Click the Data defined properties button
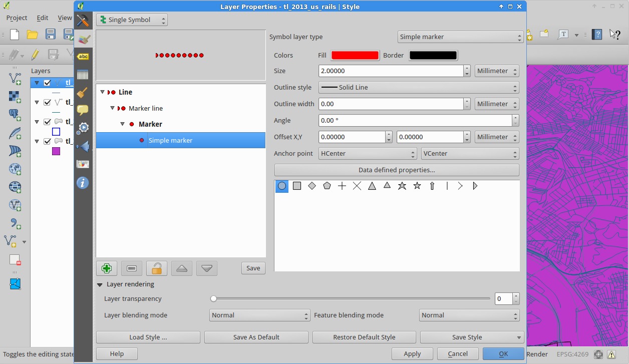 click(397, 170)
